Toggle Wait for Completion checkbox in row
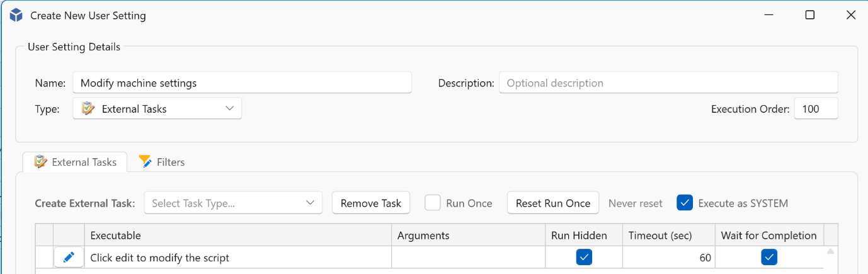Image resolution: width=868 pixels, height=274 pixels. [769, 257]
